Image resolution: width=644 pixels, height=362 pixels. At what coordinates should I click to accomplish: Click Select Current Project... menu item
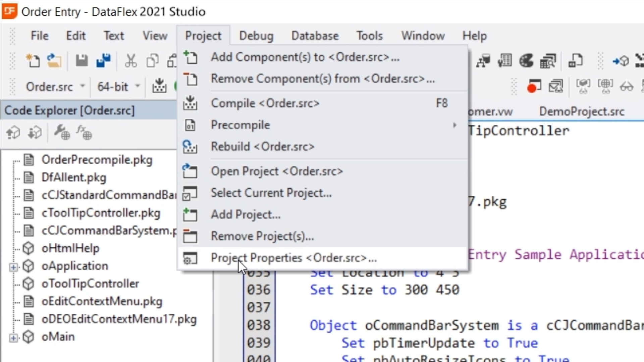[271, 193]
